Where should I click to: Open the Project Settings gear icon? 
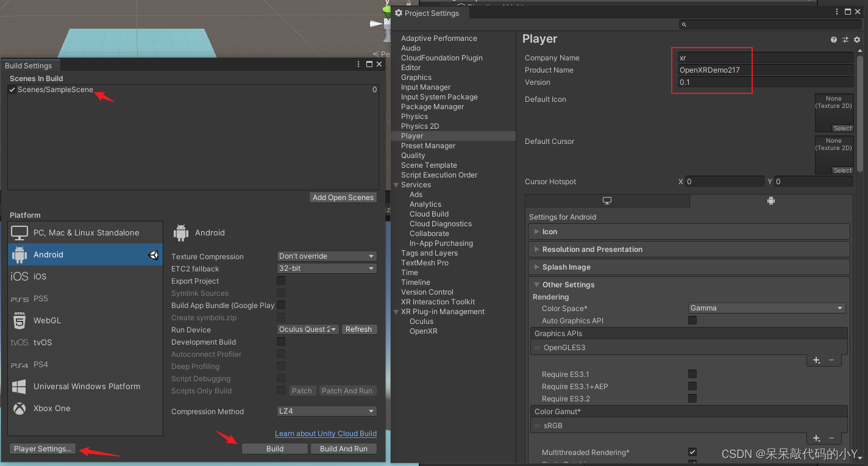pyautogui.click(x=856, y=40)
